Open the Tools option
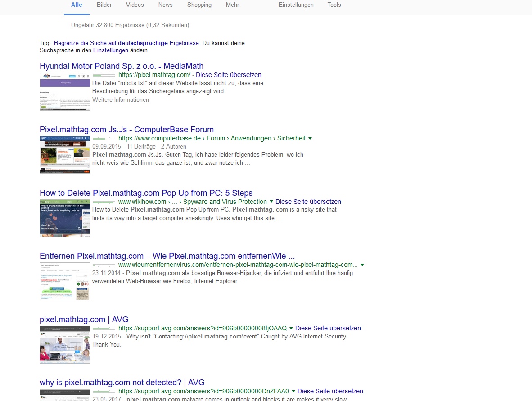This screenshot has width=532, height=401. tap(334, 5)
